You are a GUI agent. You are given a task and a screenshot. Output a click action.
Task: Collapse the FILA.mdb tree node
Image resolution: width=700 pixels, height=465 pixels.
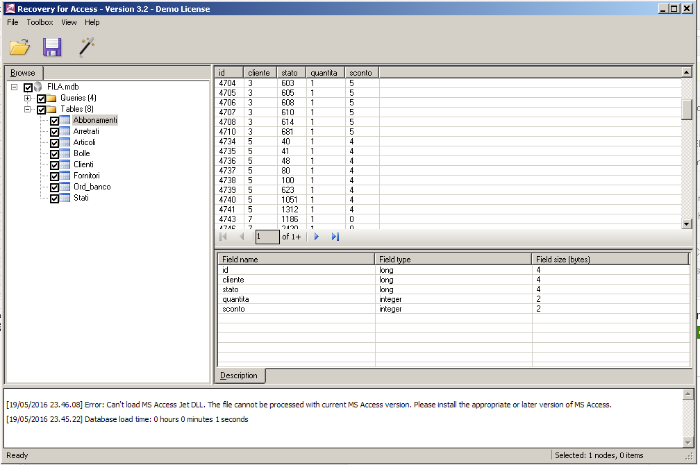click(14, 87)
